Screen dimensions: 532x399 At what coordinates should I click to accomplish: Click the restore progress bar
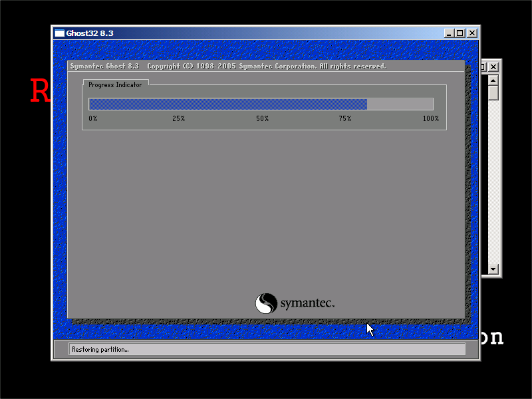(261, 104)
